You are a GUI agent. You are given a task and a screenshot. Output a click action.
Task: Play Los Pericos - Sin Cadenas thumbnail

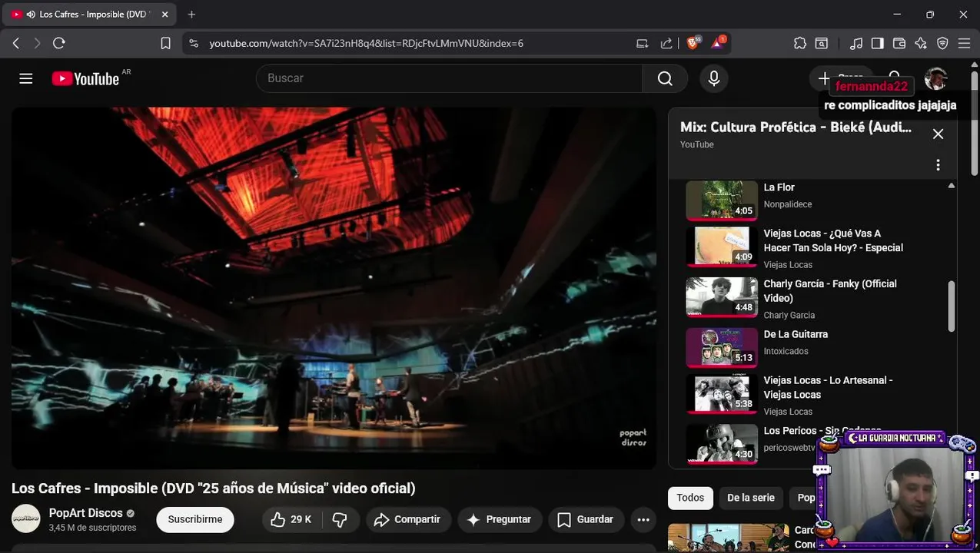pyautogui.click(x=722, y=444)
